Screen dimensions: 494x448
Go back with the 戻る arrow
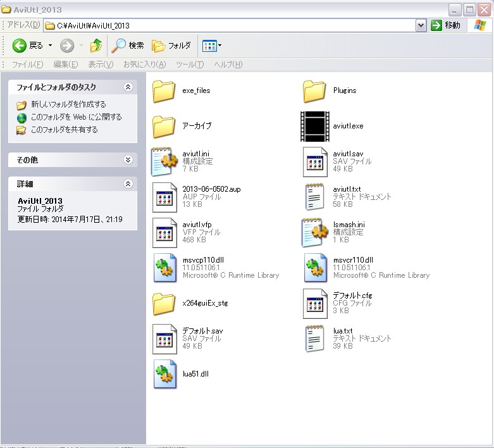click(x=27, y=46)
